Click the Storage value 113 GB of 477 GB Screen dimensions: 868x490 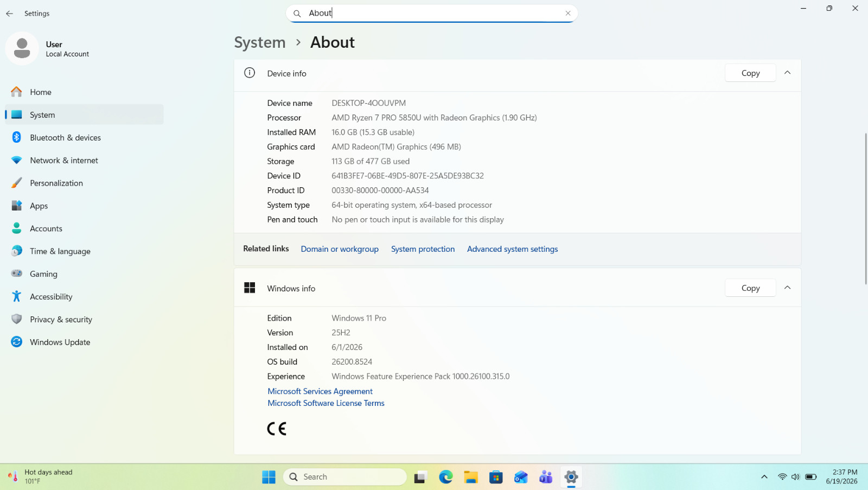(371, 161)
